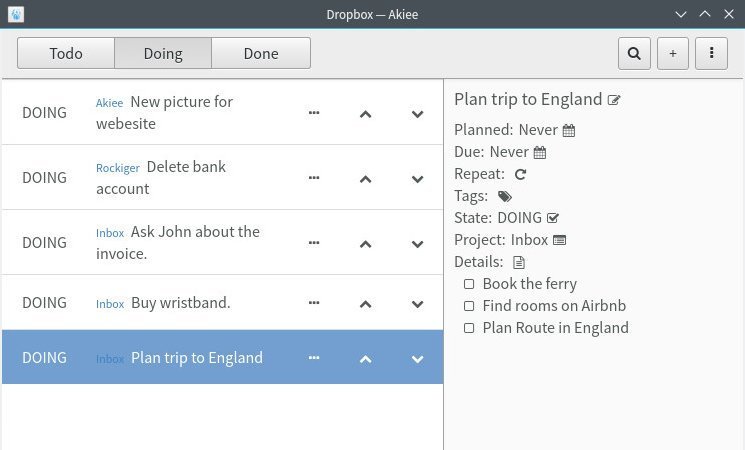Switch to the Doing tab
The width and height of the screenshot is (745, 450).
(163, 53)
